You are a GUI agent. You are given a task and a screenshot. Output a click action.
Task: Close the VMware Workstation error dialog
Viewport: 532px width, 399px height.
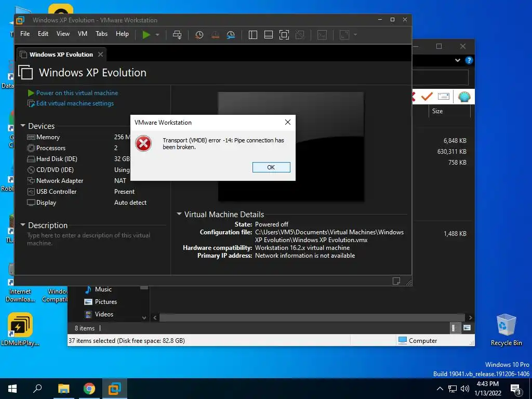288,122
